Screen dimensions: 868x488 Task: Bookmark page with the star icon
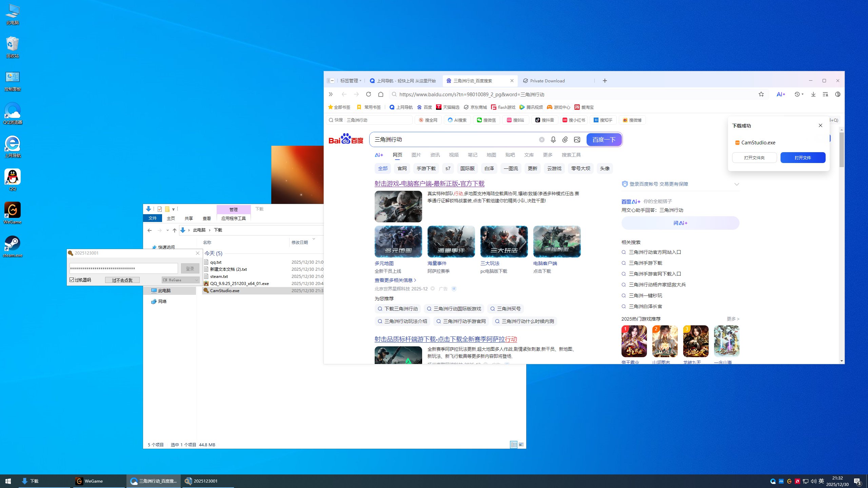761,94
